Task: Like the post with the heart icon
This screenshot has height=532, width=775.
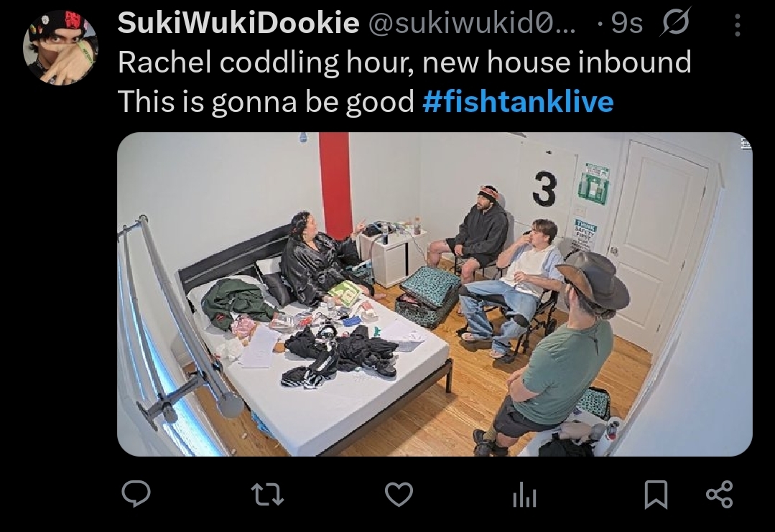Action: 399,494
